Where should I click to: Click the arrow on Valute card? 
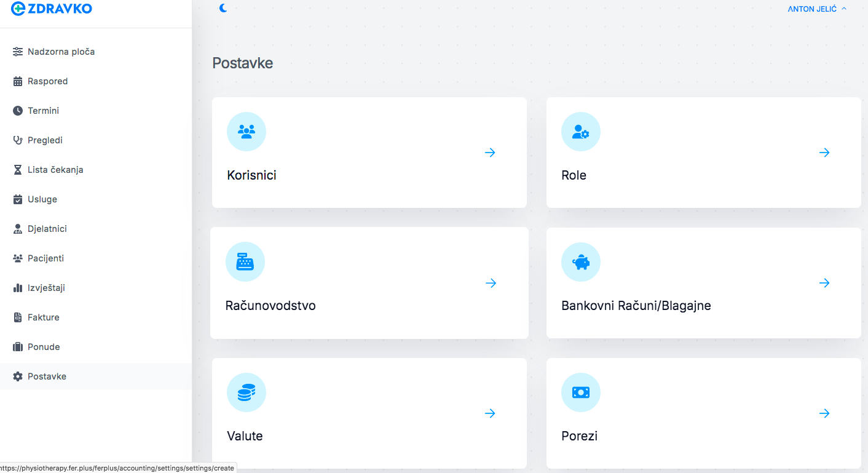pos(490,413)
